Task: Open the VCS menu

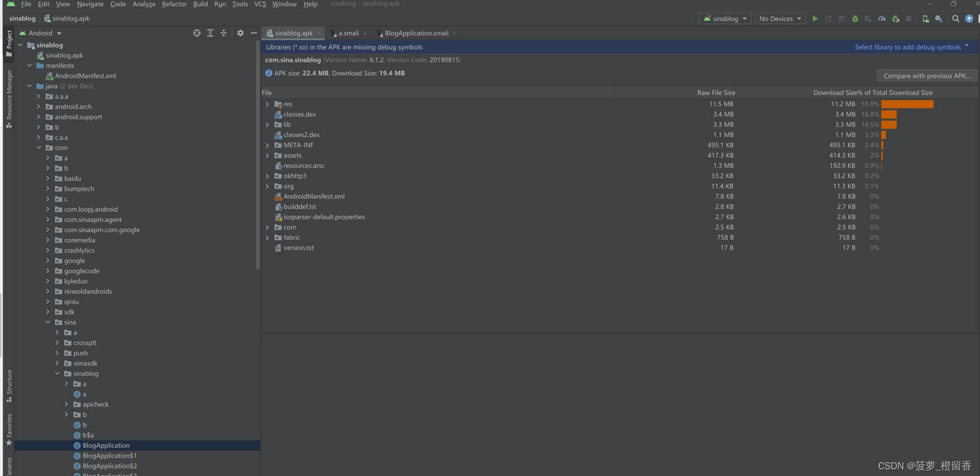Action: point(260,4)
